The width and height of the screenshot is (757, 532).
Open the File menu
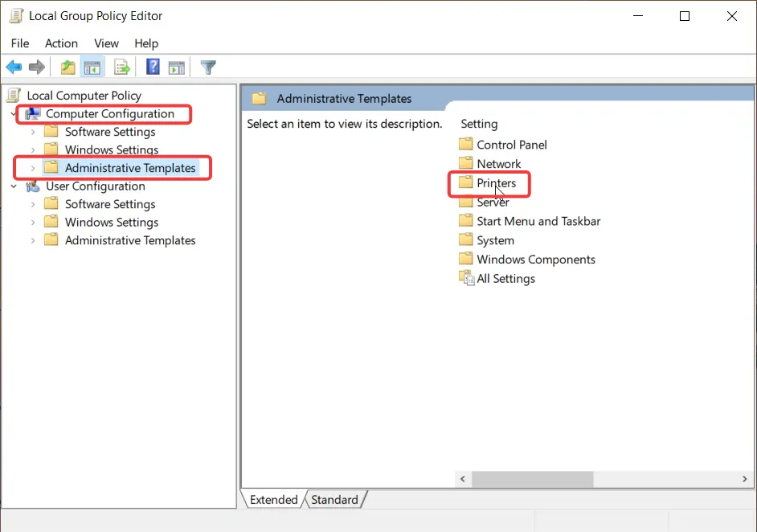click(20, 43)
